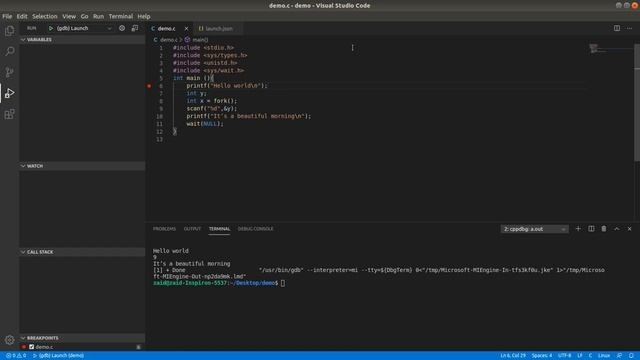Open editor More Actions ellipsis
Viewport: 640px width, 360px height.
[629, 28]
